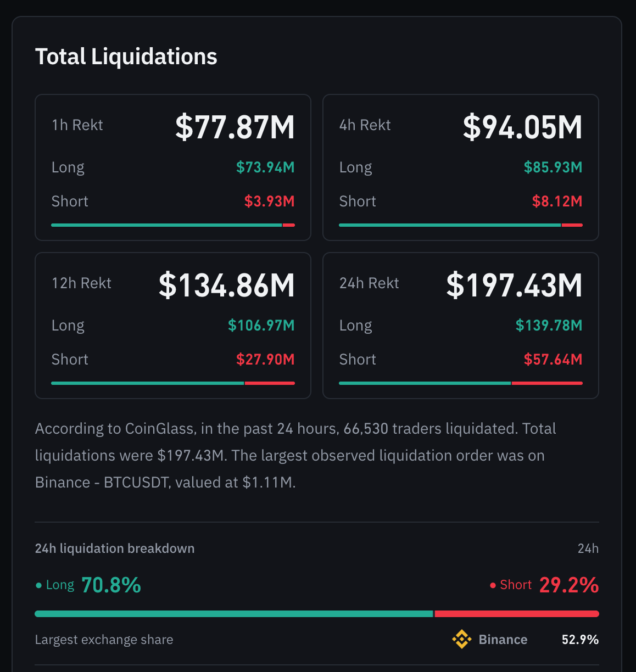
Task: Click the 24h timeframe label at right
Action: click(x=588, y=548)
